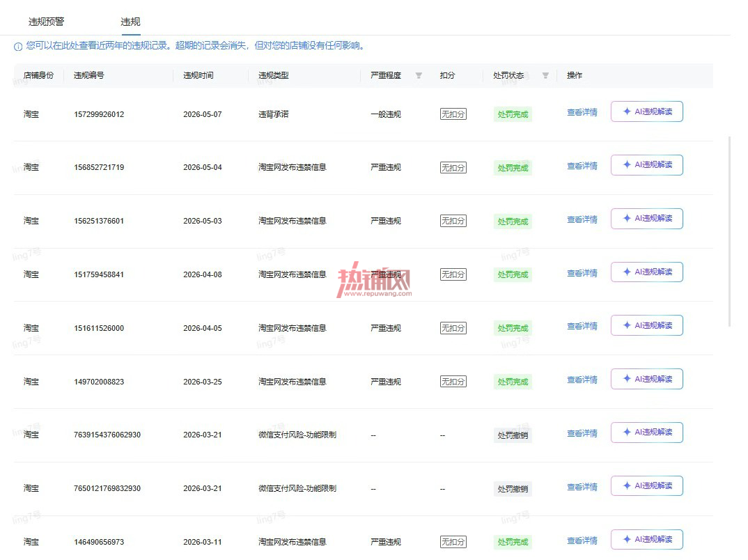Select the 违规 tab
The width and height of the screenshot is (748, 560).
(130, 22)
